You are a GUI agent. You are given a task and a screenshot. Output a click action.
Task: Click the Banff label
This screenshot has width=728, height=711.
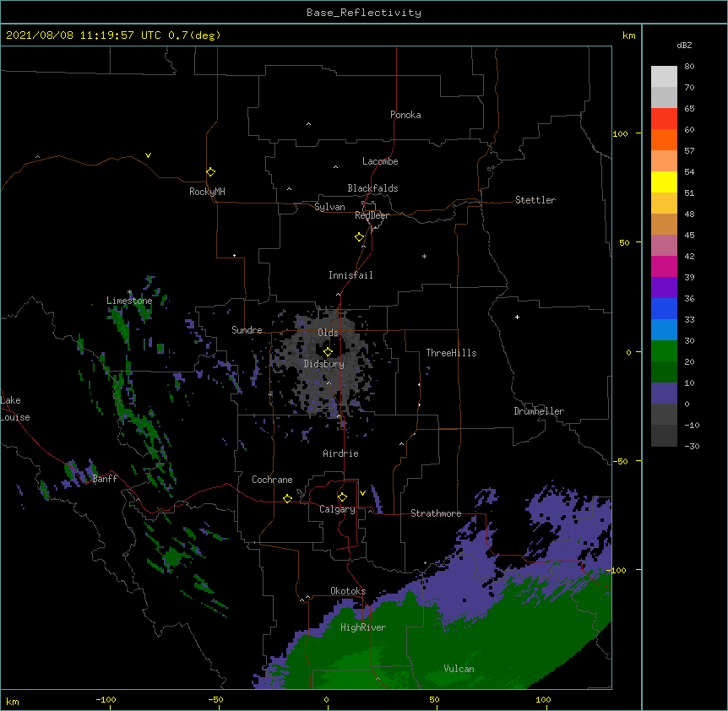(105, 479)
